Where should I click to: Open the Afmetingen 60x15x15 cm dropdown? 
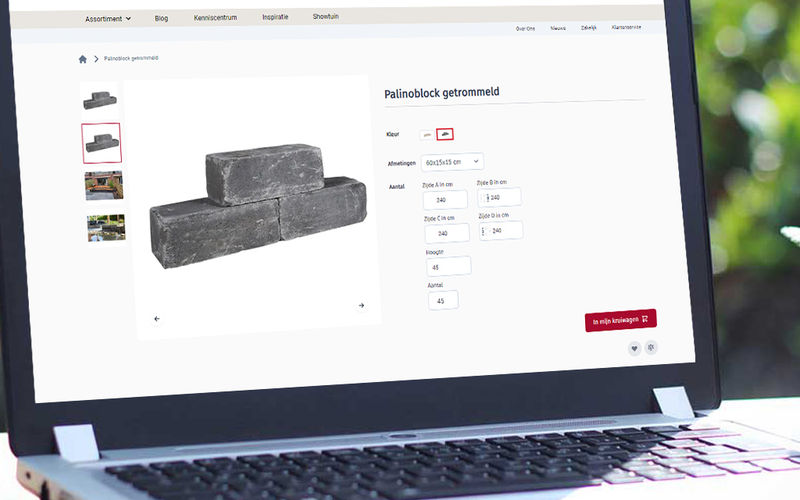452,162
